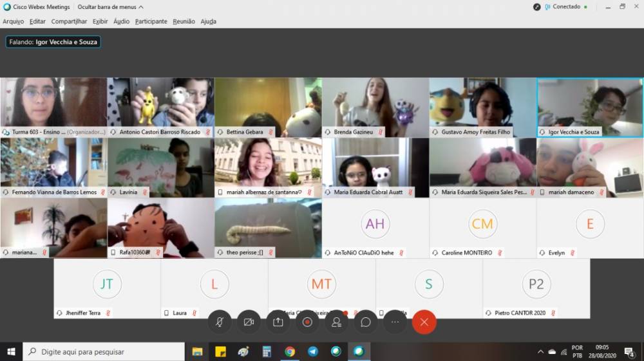Open the Windows notification center icon
This screenshot has height=361, width=644.
pos(629,351)
